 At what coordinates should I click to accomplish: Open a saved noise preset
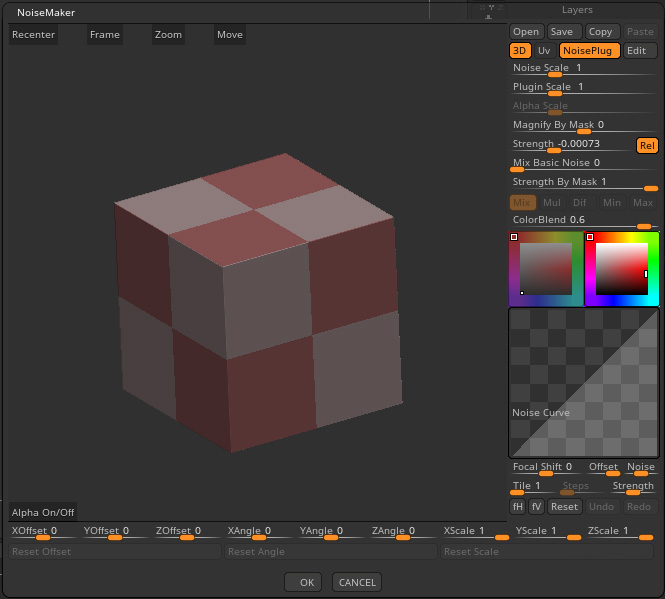[526, 32]
